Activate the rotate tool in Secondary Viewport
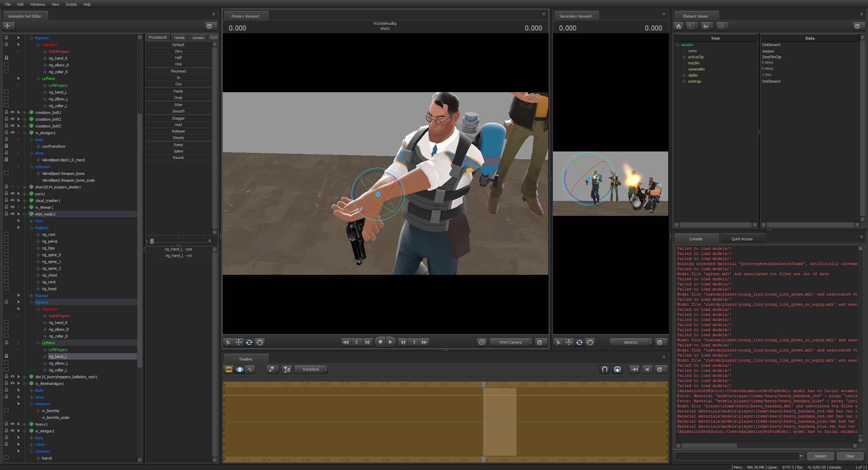The image size is (868, 470). (x=579, y=342)
